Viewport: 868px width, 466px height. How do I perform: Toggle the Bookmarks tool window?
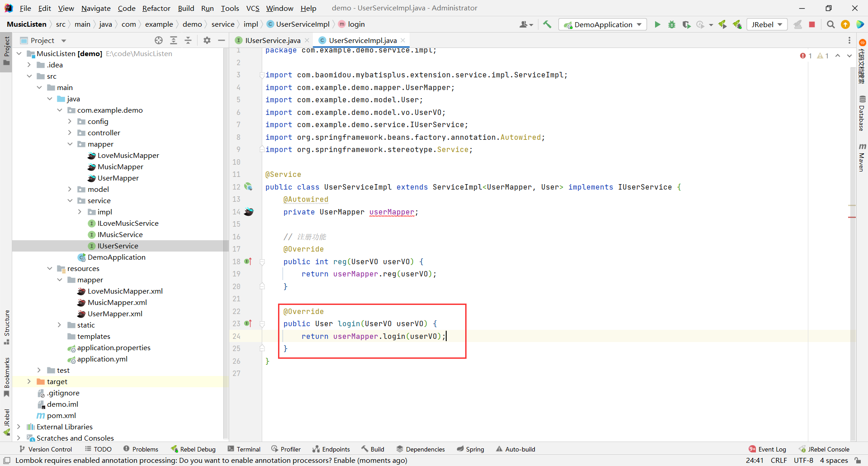pyautogui.click(x=6, y=376)
